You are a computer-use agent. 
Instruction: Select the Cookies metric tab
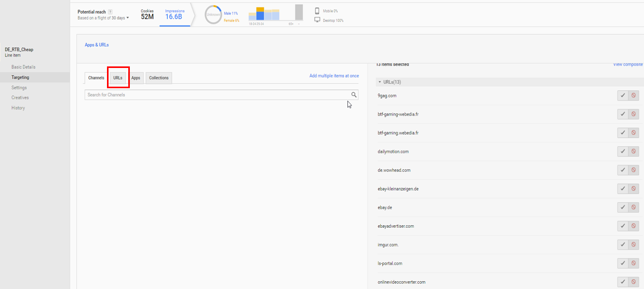pyautogui.click(x=147, y=15)
